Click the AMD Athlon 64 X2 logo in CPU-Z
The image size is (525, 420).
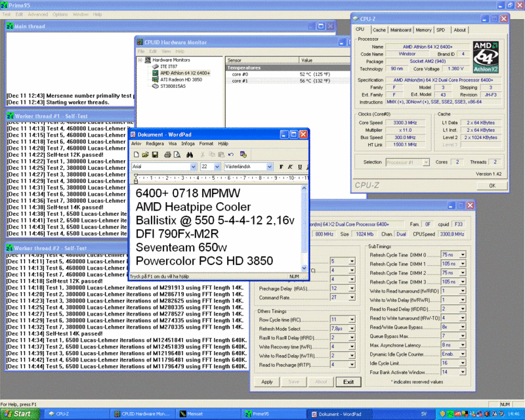pos(486,57)
